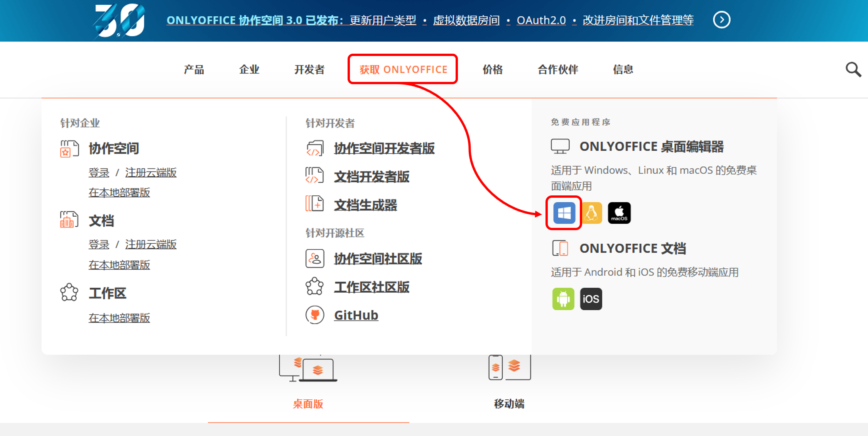Select the 桌面版 tab
Viewport: 868px width, 436px height.
[x=308, y=404]
